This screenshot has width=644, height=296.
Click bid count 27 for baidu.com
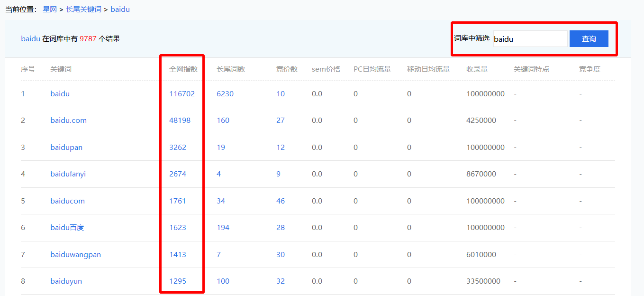pyautogui.click(x=281, y=120)
